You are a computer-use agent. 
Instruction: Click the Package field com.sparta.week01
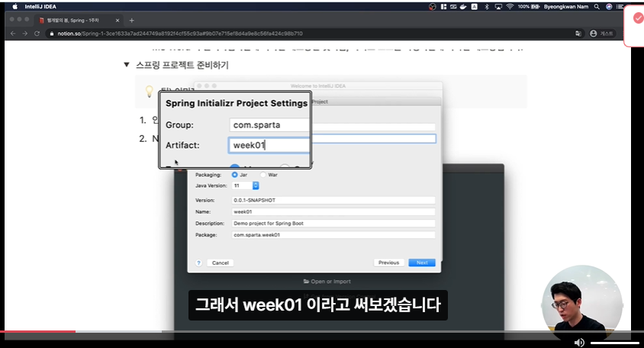(x=333, y=234)
